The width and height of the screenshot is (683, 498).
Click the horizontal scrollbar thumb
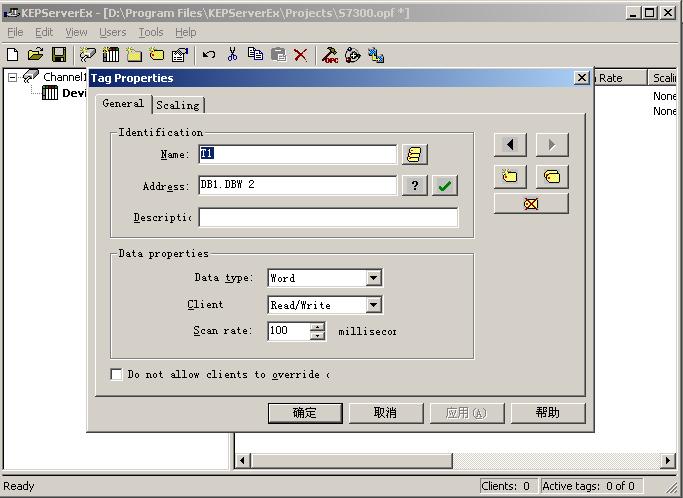pyautogui.click(x=352, y=460)
